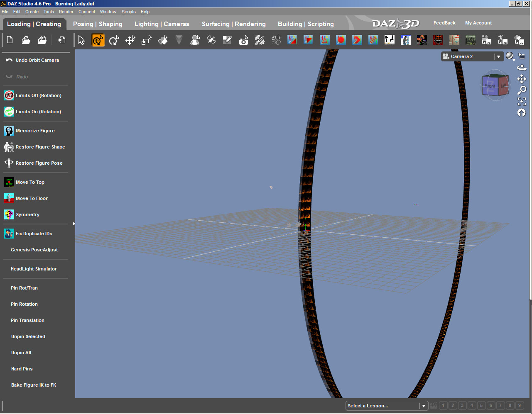Click the Open File folder icon
Image resolution: width=532 pixels, height=414 pixels.
(26, 40)
